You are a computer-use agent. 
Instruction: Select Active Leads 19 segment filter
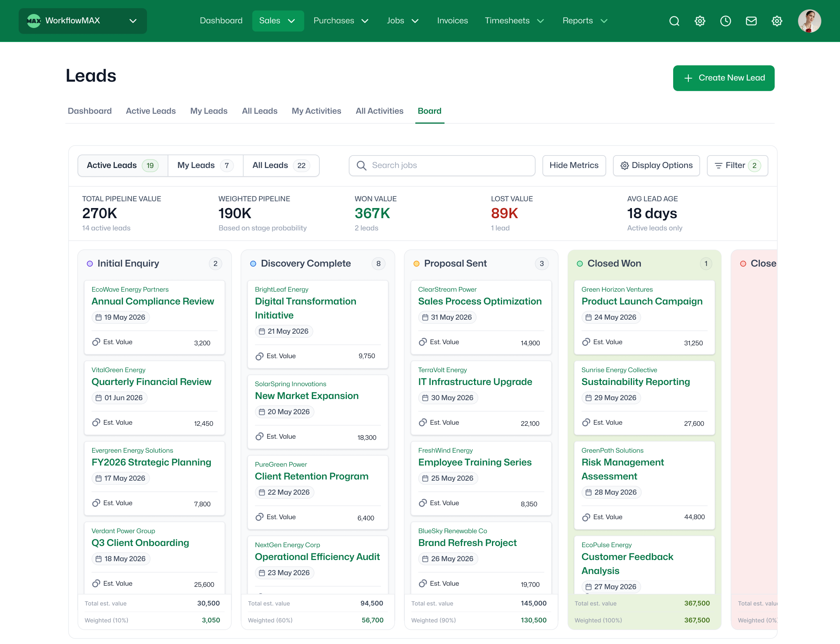point(123,166)
